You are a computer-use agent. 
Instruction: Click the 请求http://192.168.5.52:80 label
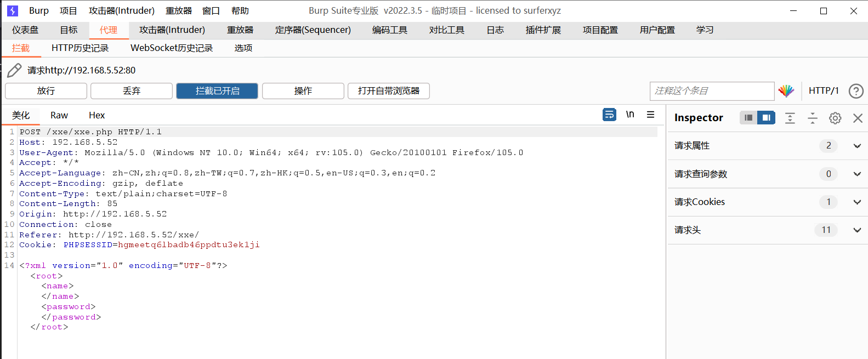[x=81, y=70]
